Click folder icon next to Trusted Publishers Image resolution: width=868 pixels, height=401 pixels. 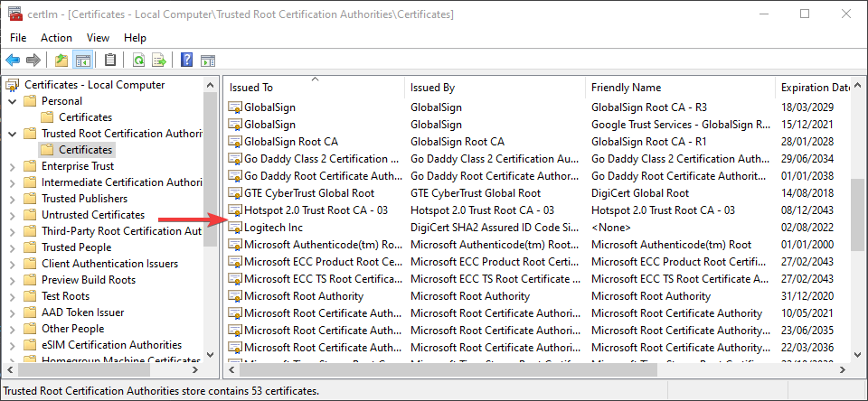(x=29, y=199)
